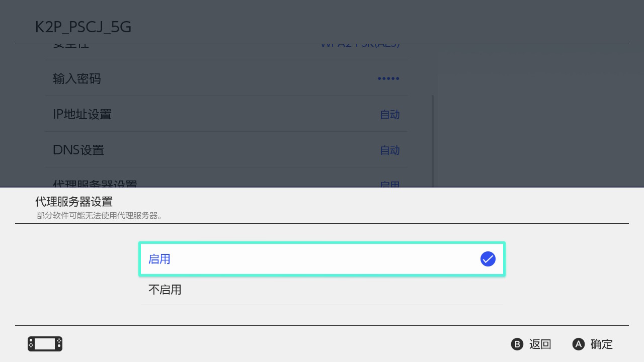Image resolution: width=644 pixels, height=362 pixels.
Task: Select the partially hidden 代理服务器设置 background row
Action: point(226,178)
